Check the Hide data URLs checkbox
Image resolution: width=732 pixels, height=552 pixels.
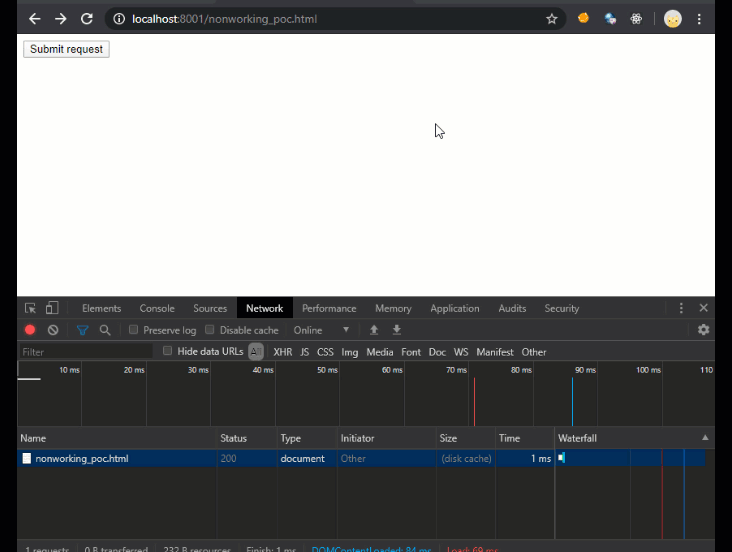pos(167,351)
